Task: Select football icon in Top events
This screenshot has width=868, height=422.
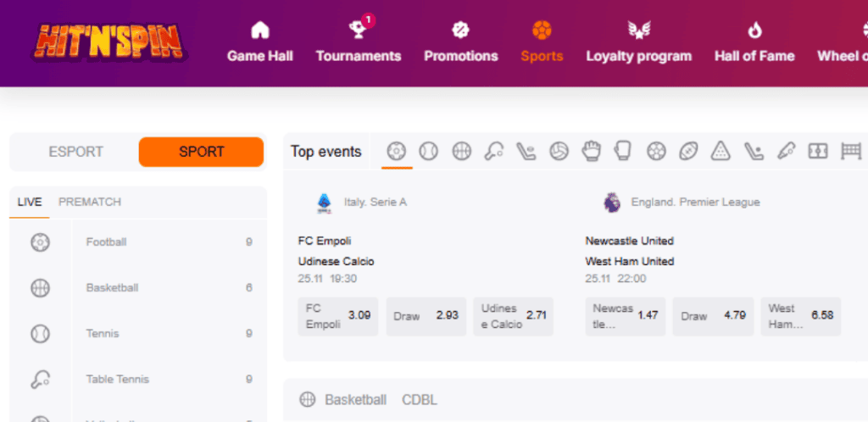Action: pyautogui.click(x=397, y=151)
